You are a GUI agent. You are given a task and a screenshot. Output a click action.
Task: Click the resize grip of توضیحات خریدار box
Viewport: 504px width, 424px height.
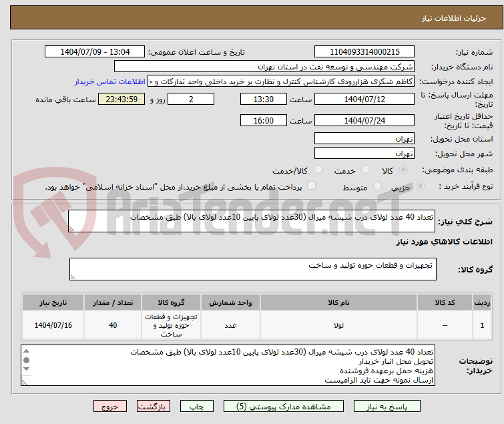click(x=25, y=382)
